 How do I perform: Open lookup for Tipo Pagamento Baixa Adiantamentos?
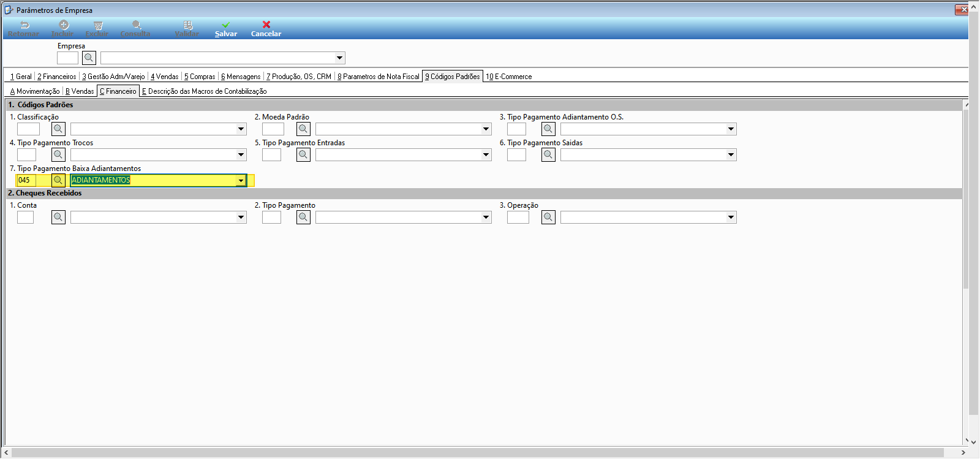point(58,180)
